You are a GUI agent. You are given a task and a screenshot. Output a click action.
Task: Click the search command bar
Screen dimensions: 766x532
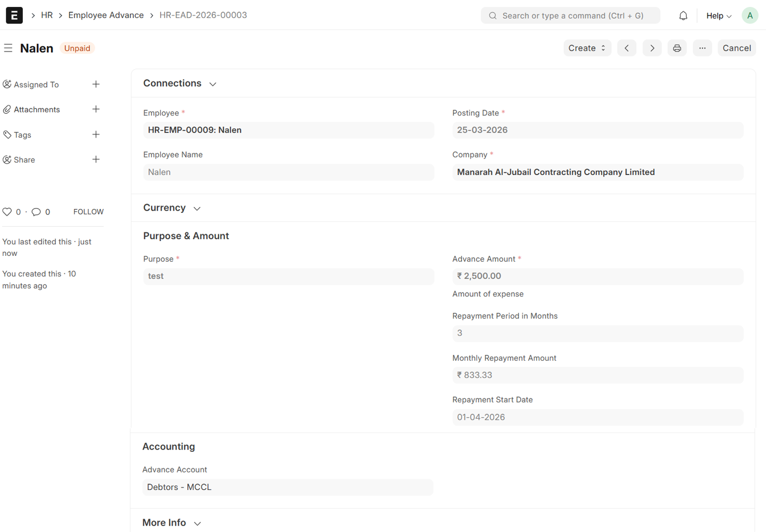(x=570, y=15)
